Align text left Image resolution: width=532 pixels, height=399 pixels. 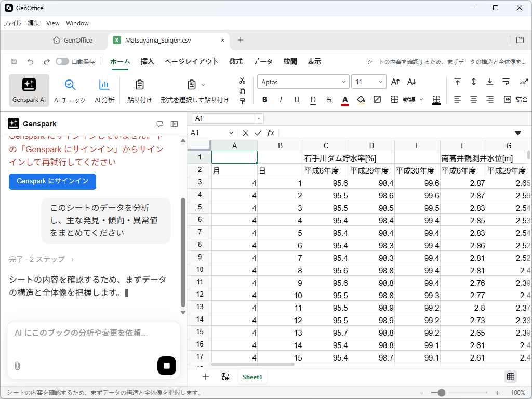(x=457, y=99)
